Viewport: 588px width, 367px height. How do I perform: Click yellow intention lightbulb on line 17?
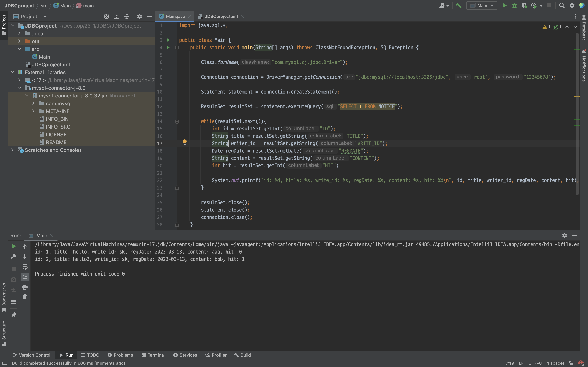point(185,142)
